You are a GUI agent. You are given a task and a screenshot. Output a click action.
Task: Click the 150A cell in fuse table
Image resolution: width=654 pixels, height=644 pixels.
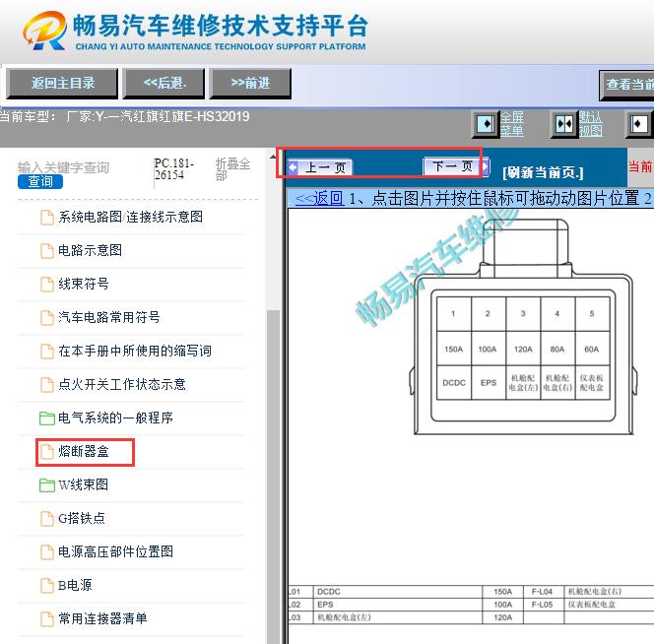(502, 592)
